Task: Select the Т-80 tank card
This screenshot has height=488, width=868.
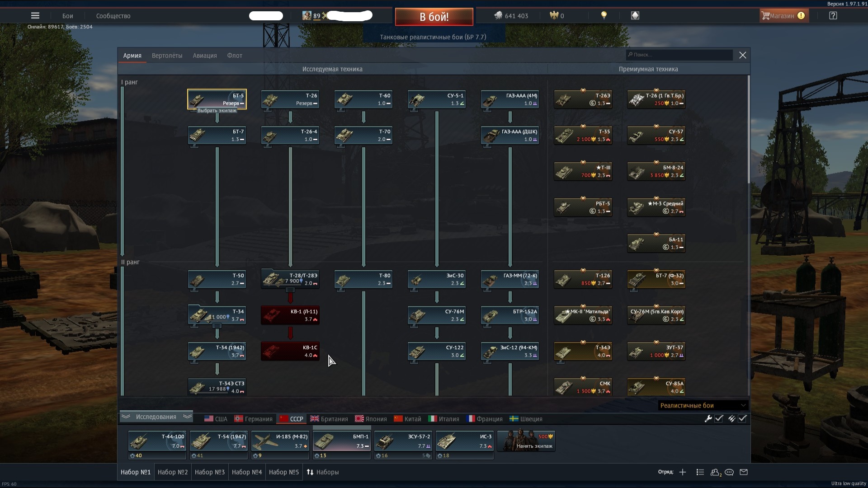Action: pos(363,279)
